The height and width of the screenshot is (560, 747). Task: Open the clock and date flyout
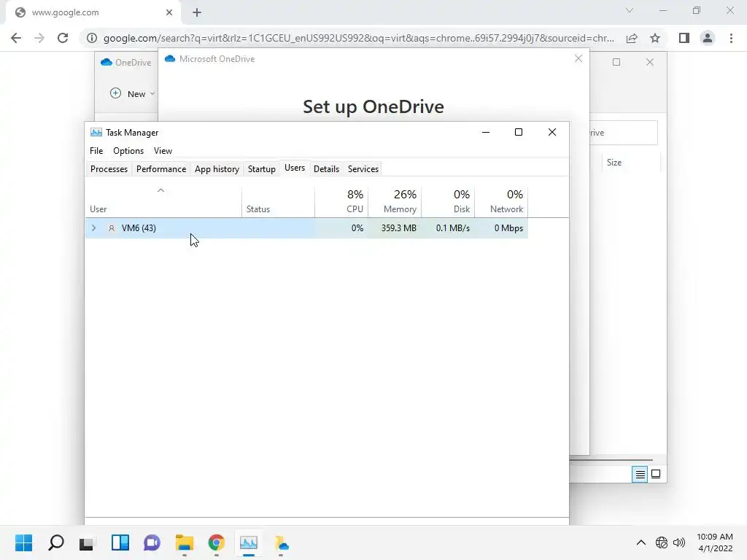click(x=715, y=542)
